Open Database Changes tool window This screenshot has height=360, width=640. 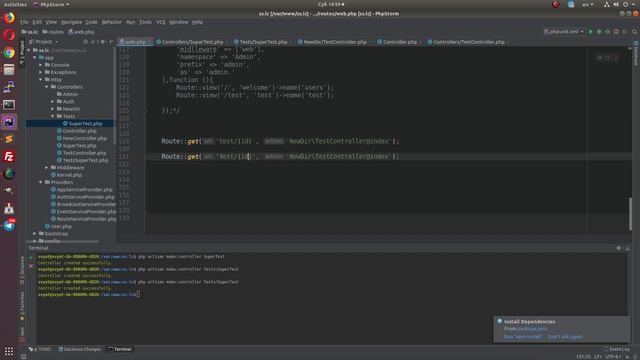[x=80, y=349]
